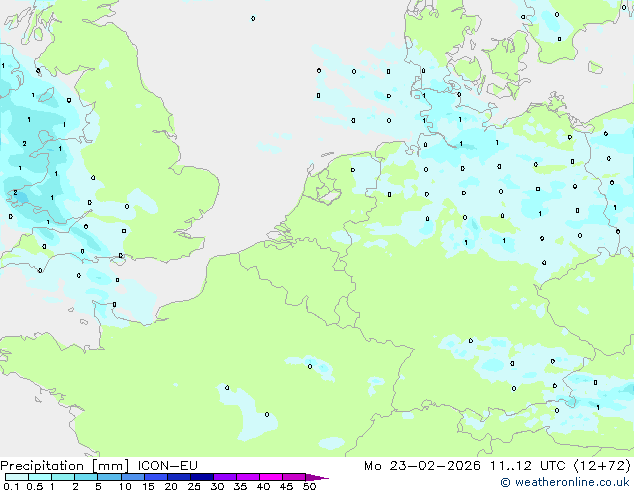Select the 2–5 mm legend color box
Image resolution: width=634 pixels, height=490 pixels.
pos(86,477)
